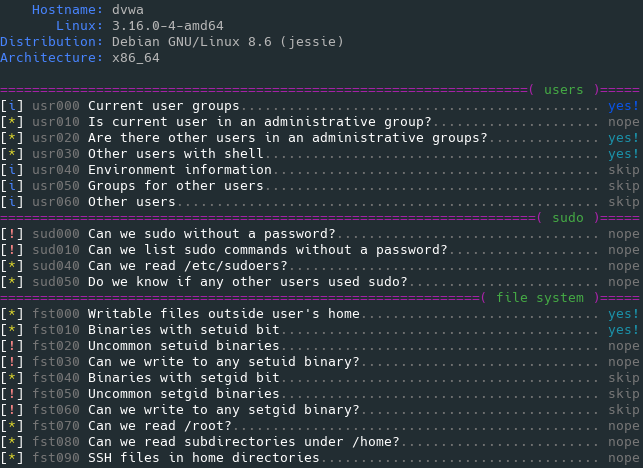
Task: Click the x86_64 architecture value
Action: click(x=136, y=58)
